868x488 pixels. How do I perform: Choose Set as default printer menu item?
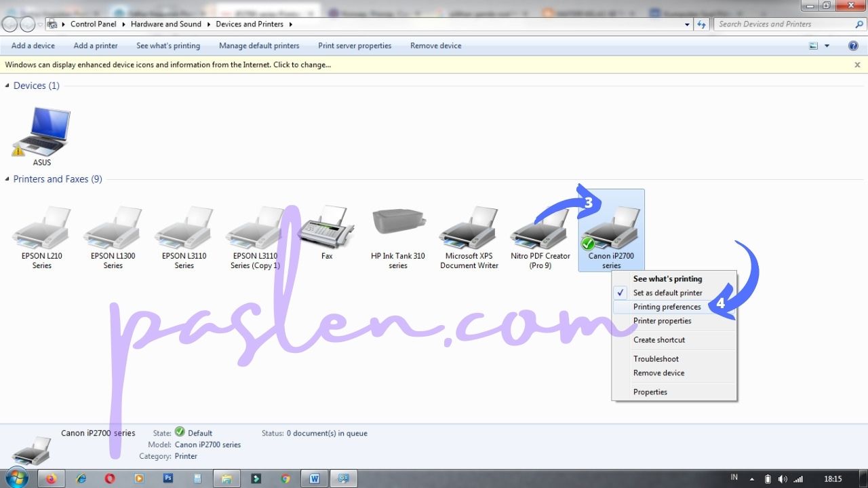coord(674,293)
